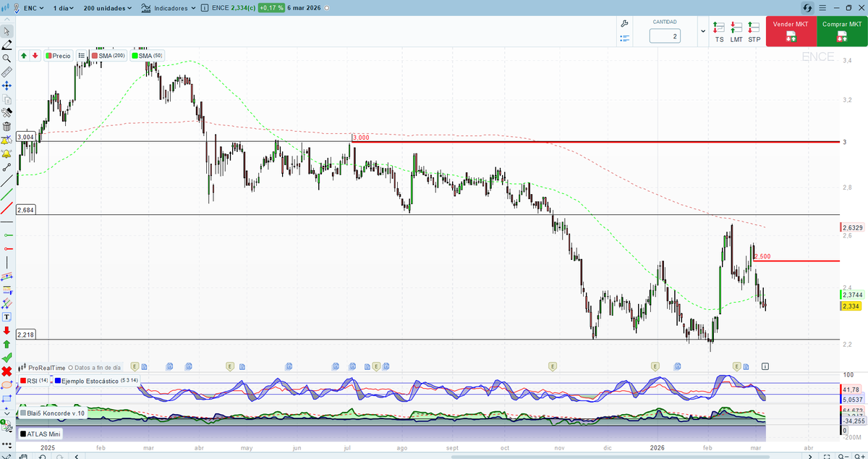
Task: Click the 3,004 price level label
Action: [x=25, y=137]
